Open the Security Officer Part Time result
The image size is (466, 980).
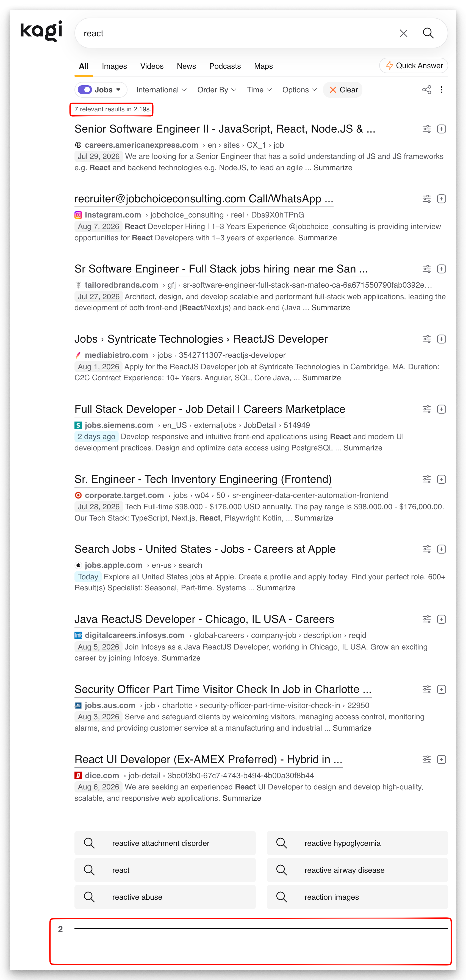223,689
